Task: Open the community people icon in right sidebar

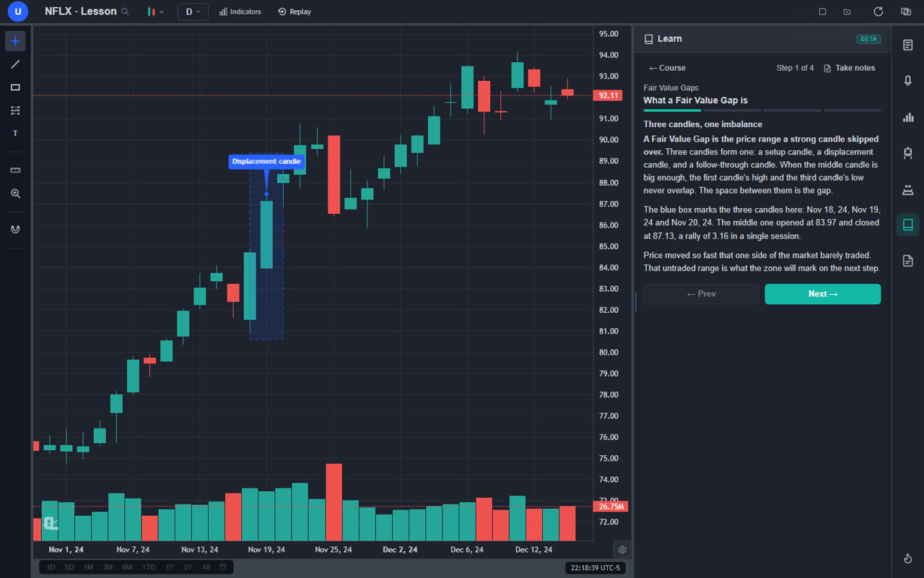Action: coord(908,189)
